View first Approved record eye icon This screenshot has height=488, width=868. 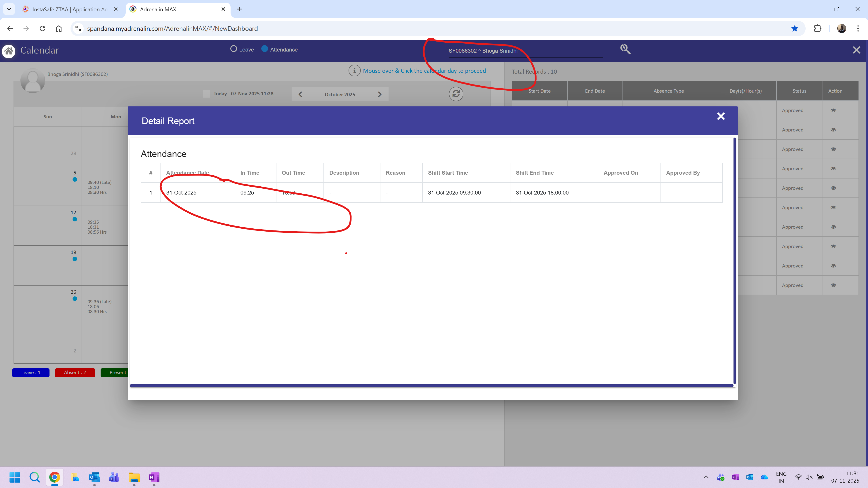coord(833,110)
